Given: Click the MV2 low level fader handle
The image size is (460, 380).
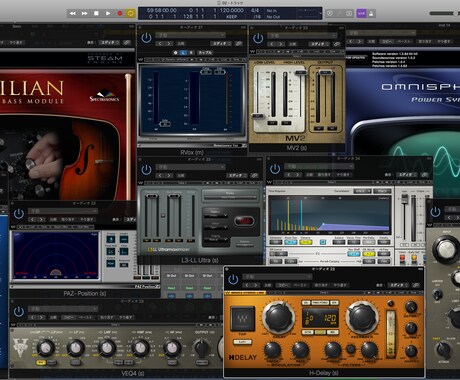Looking at the screenshot, I should [x=257, y=116].
